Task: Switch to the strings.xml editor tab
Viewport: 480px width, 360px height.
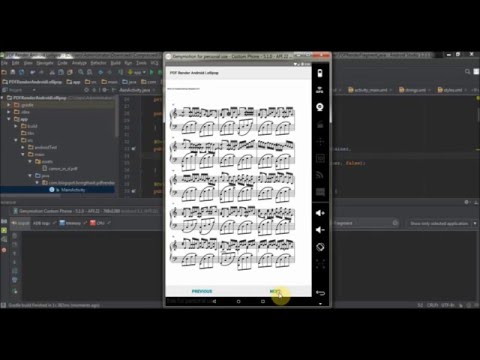Action: click(413, 90)
